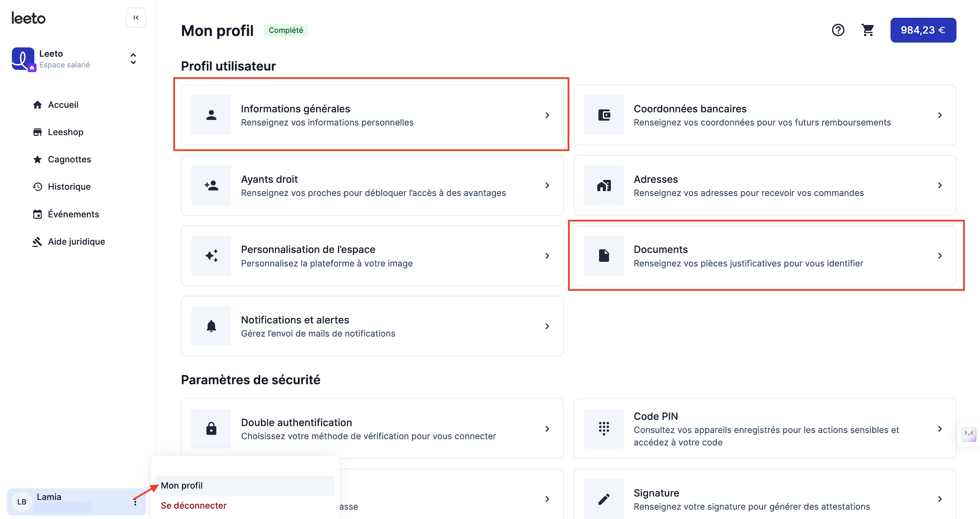980x519 pixels.
Task: Open the Notifications et alertes card
Action: [x=372, y=326]
